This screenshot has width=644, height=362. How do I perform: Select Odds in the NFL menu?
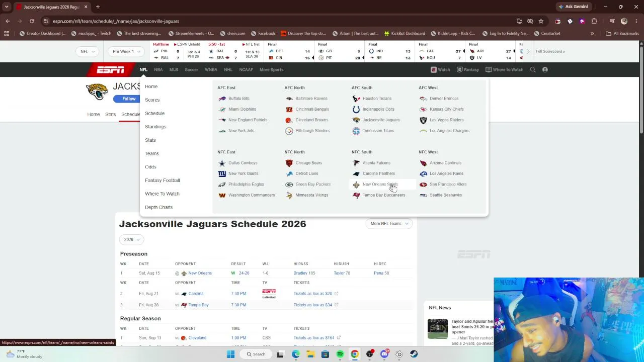150,167
